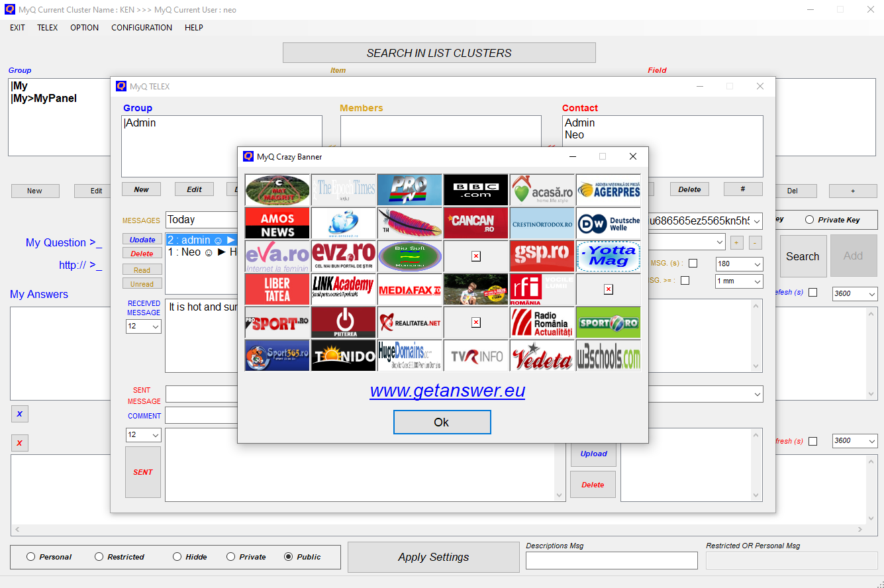884x588 pixels.
Task: Open the HugeDomains banner tile
Action: pos(410,356)
